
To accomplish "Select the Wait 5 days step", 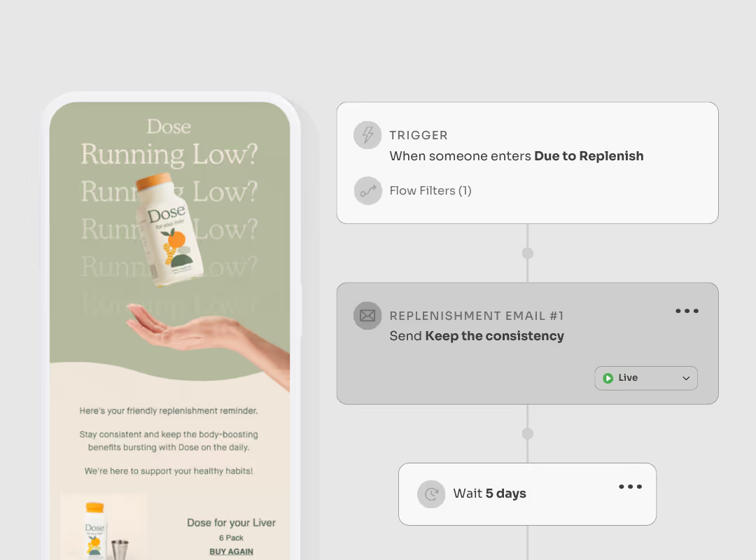I will click(527, 494).
